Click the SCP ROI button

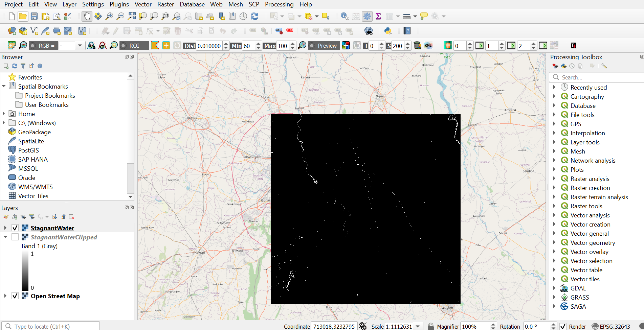pyautogui.click(x=134, y=46)
